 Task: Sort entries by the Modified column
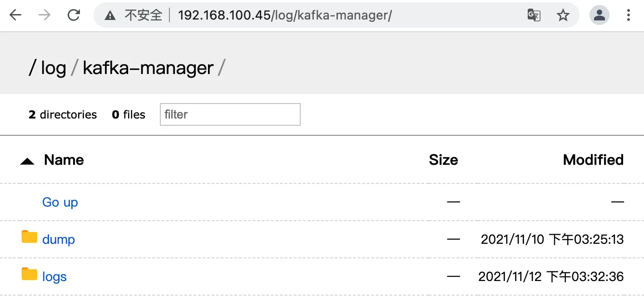[593, 160]
